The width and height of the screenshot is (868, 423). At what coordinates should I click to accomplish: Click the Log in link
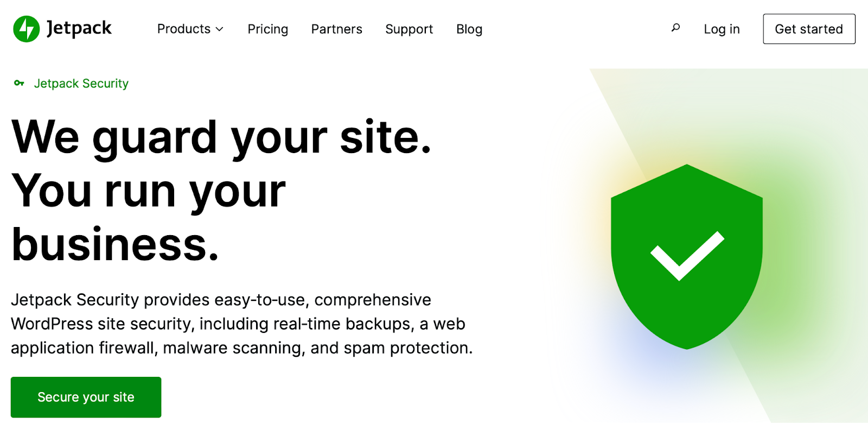[x=722, y=29]
